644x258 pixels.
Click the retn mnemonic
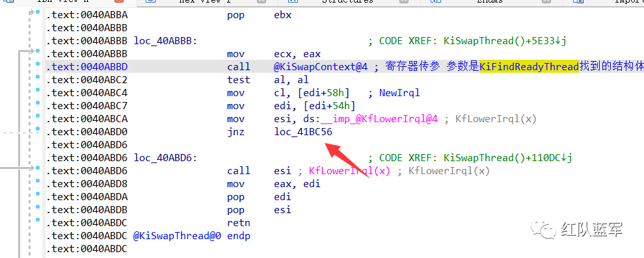[239, 223]
